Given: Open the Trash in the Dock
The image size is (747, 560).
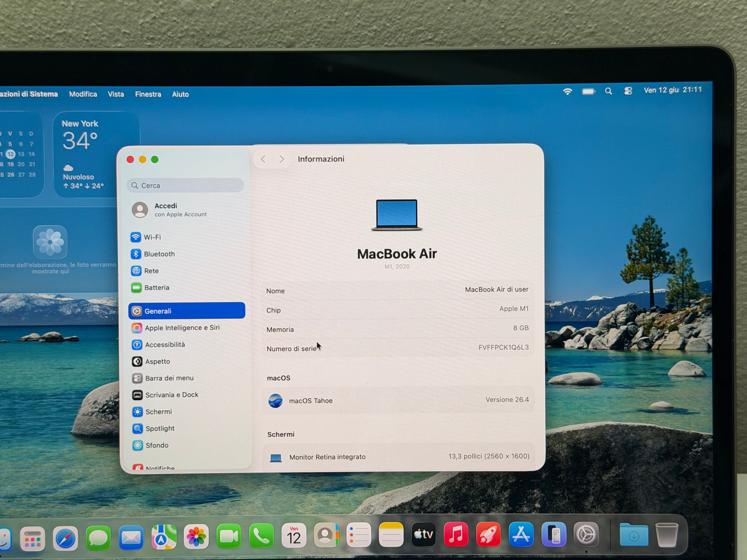Looking at the screenshot, I should pyautogui.click(x=667, y=535).
